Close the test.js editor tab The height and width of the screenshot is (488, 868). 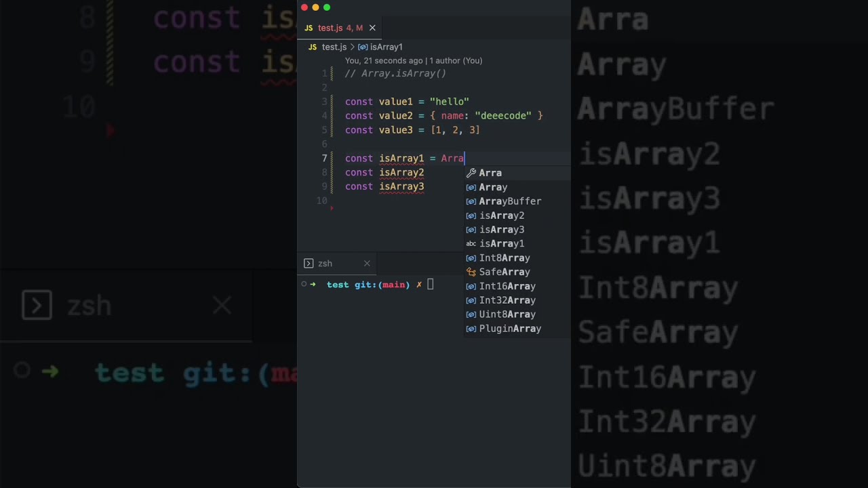point(372,28)
